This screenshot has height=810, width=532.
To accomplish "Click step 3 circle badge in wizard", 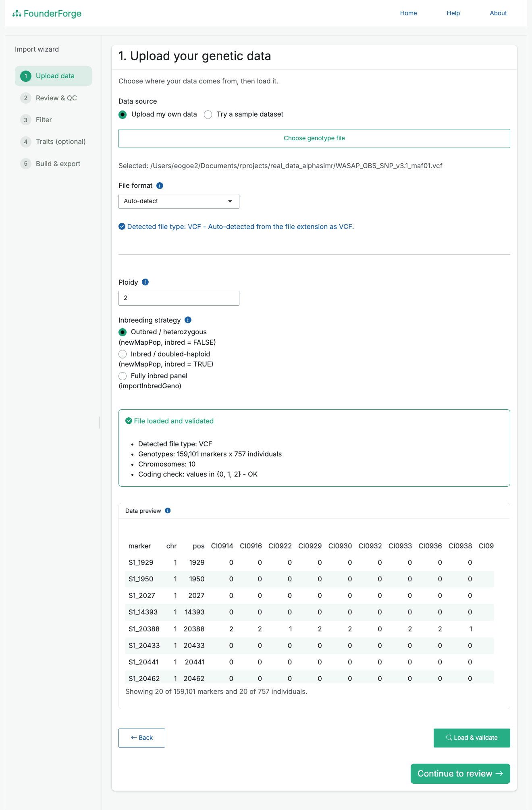I will [26, 120].
